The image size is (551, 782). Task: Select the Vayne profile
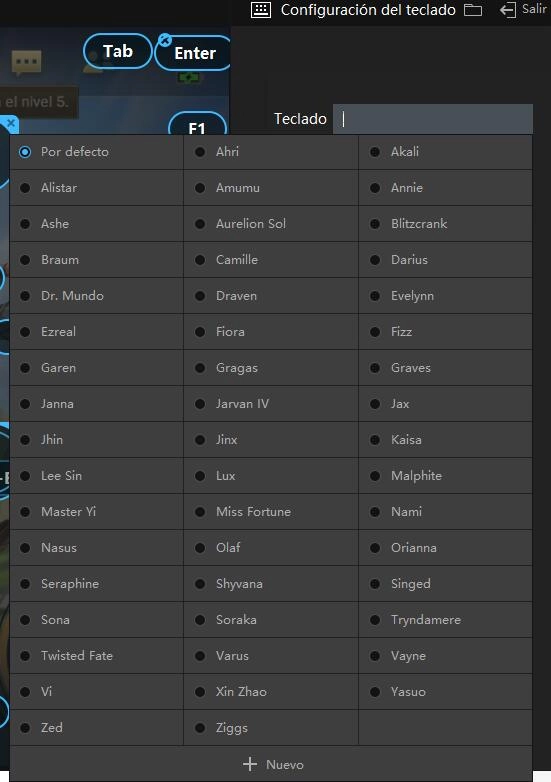tap(445, 655)
